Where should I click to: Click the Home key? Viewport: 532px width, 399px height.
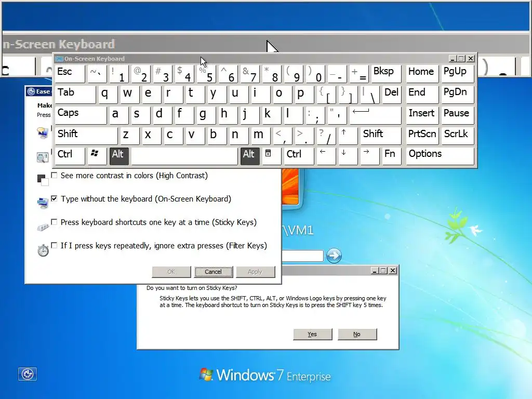[x=422, y=74]
